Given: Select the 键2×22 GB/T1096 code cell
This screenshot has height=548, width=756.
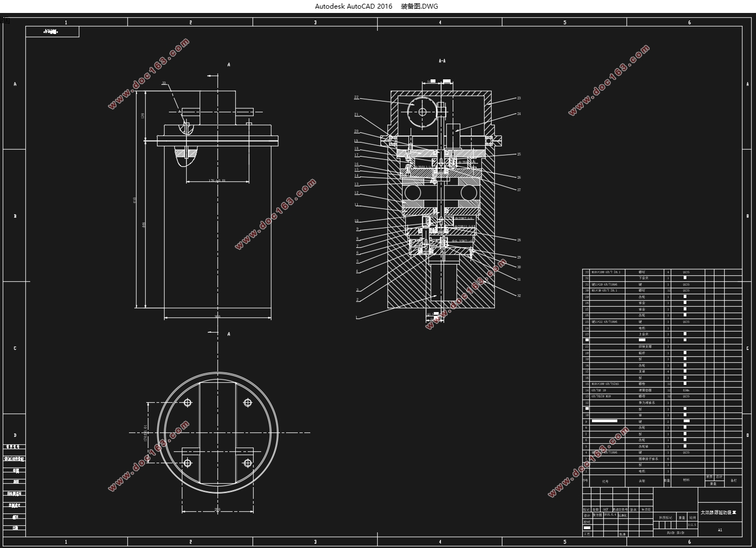Looking at the screenshot, I should [x=604, y=322].
